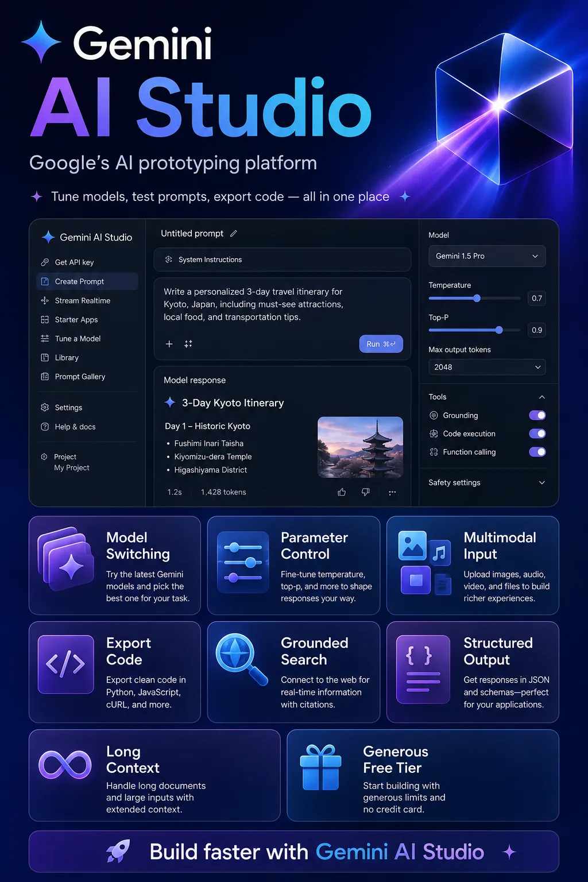This screenshot has width=588, height=882.
Task: Click the Multimodal Input media icon
Action: point(425,563)
